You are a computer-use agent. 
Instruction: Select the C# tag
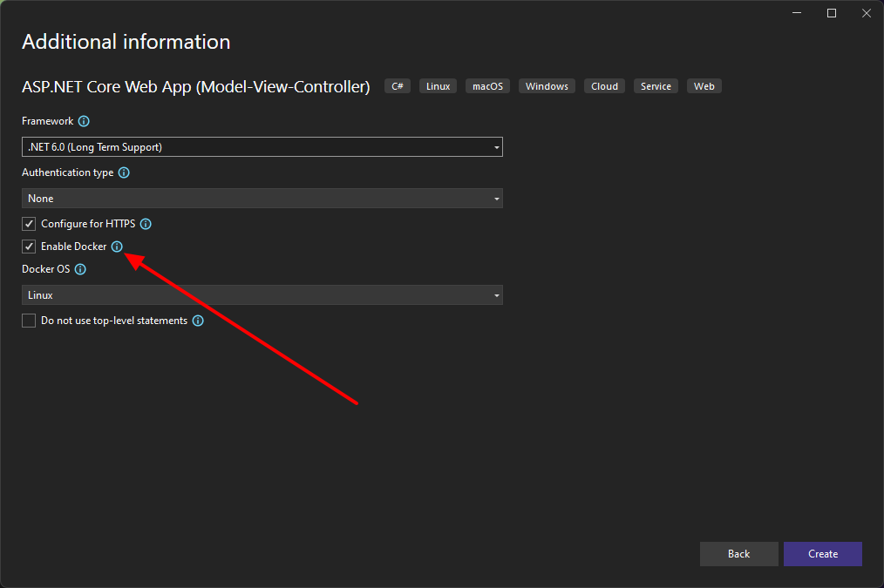[x=398, y=86]
